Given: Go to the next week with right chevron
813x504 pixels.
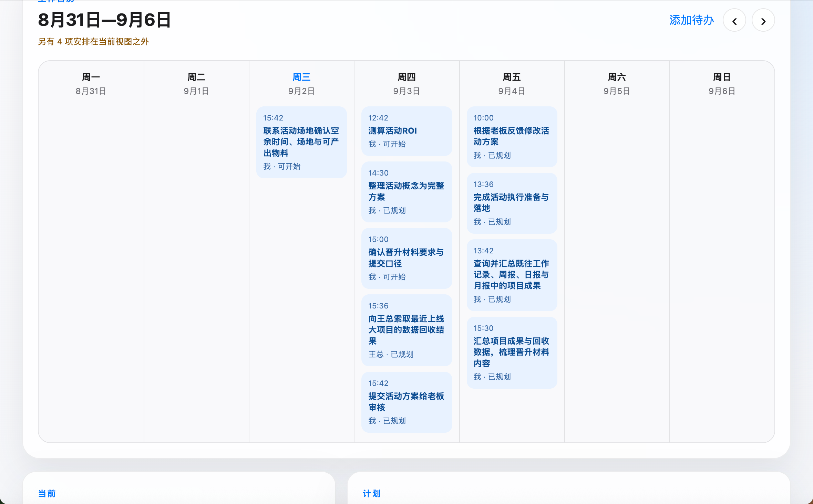Looking at the screenshot, I should coord(763,21).
